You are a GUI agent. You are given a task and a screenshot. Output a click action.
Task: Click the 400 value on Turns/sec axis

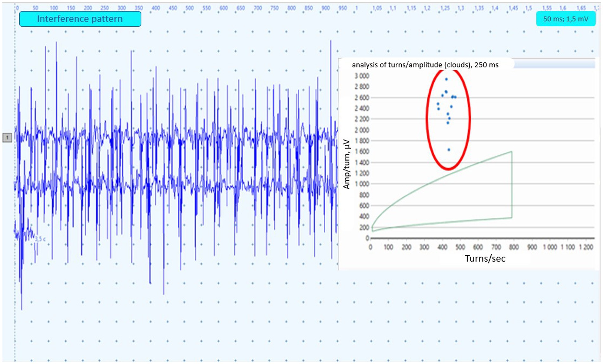(442, 247)
